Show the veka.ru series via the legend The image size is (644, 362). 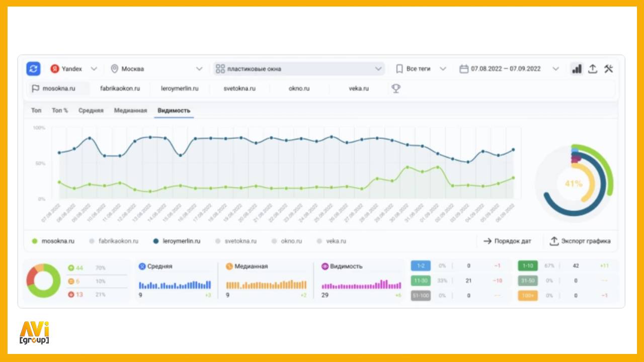[x=331, y=241]
